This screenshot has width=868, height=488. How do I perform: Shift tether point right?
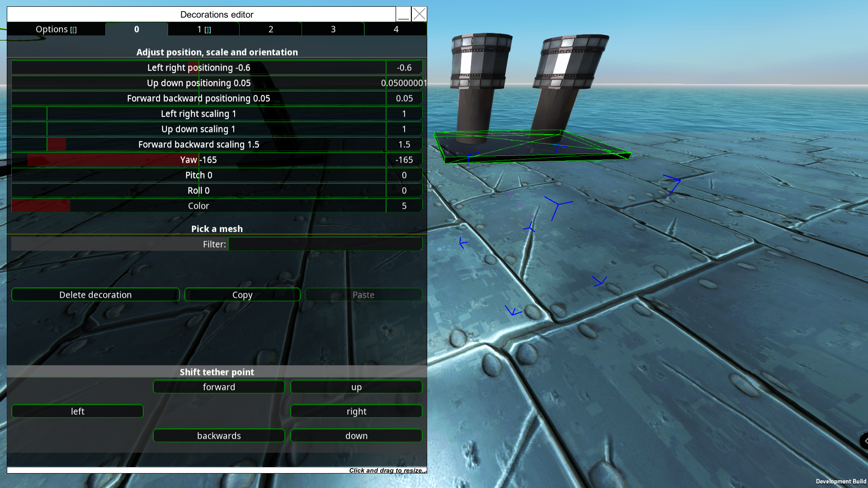[356, 411]
